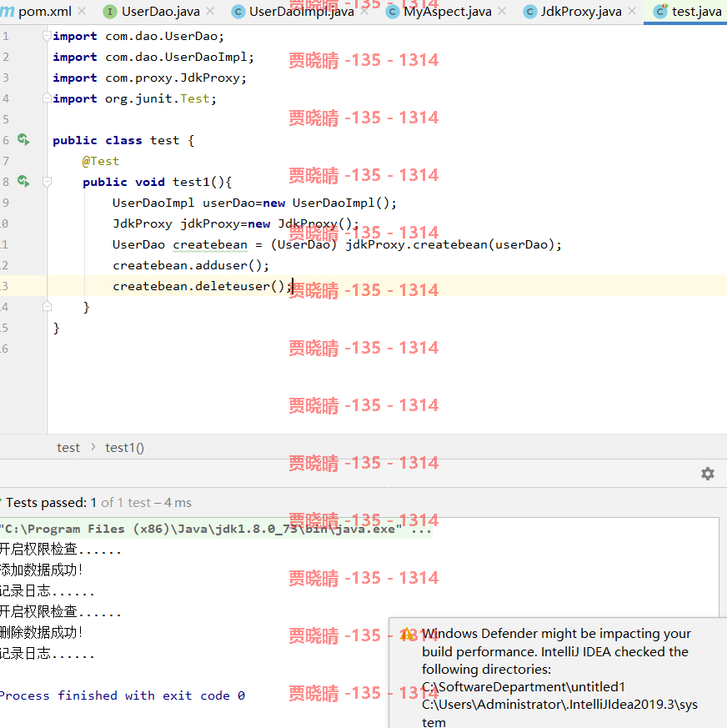Collapse the imports block at first import
The width and height of the screenshot is (727, 728).
(x=47, y=35)
